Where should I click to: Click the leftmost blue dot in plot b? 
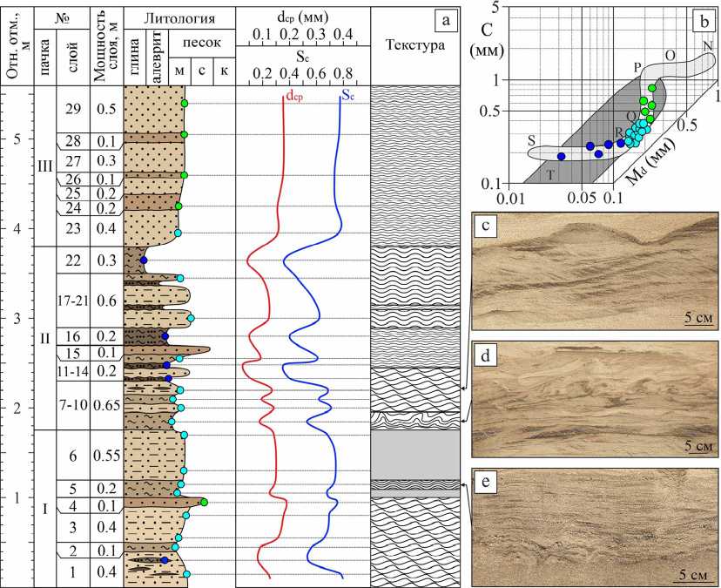(561, 156)
